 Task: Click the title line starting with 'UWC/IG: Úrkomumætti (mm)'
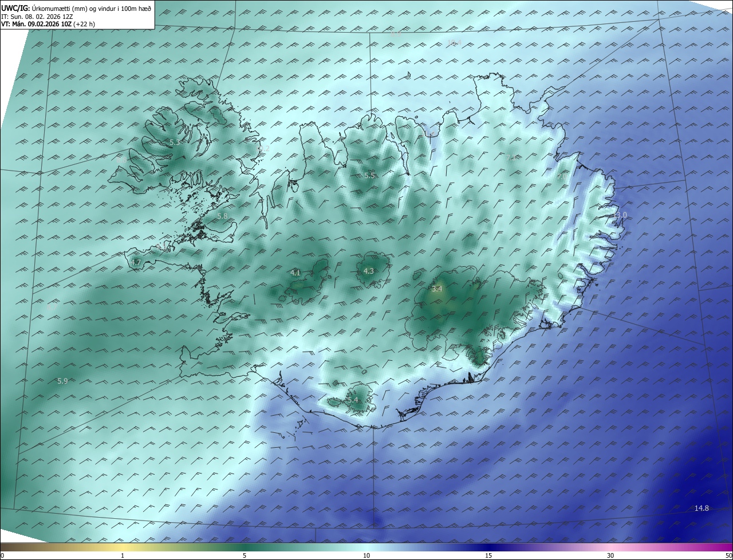coord(76,9)
